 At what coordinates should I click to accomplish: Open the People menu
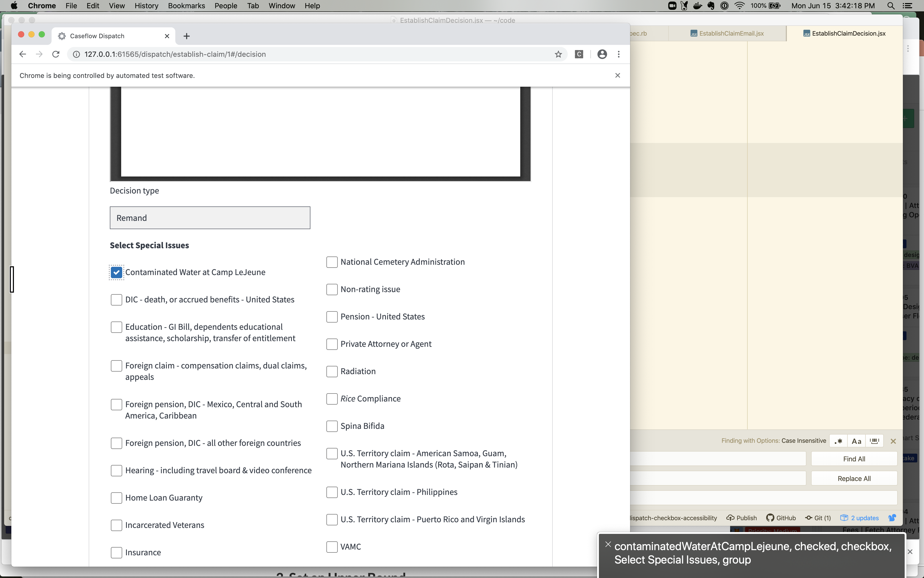226,6
